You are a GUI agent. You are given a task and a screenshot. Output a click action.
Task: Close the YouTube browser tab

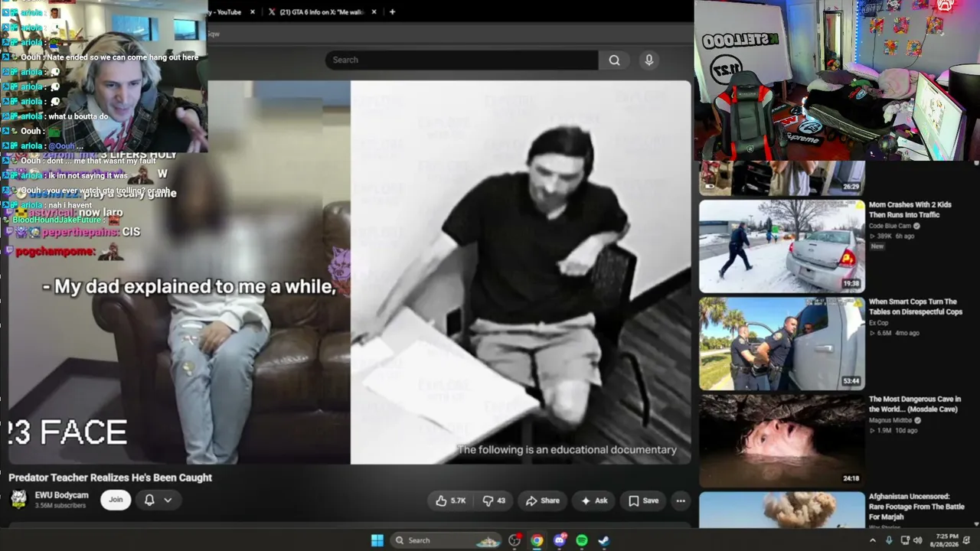253,11
